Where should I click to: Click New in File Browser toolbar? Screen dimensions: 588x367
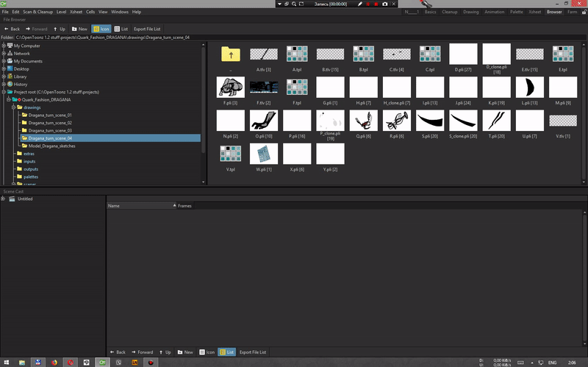coord(79,29)
